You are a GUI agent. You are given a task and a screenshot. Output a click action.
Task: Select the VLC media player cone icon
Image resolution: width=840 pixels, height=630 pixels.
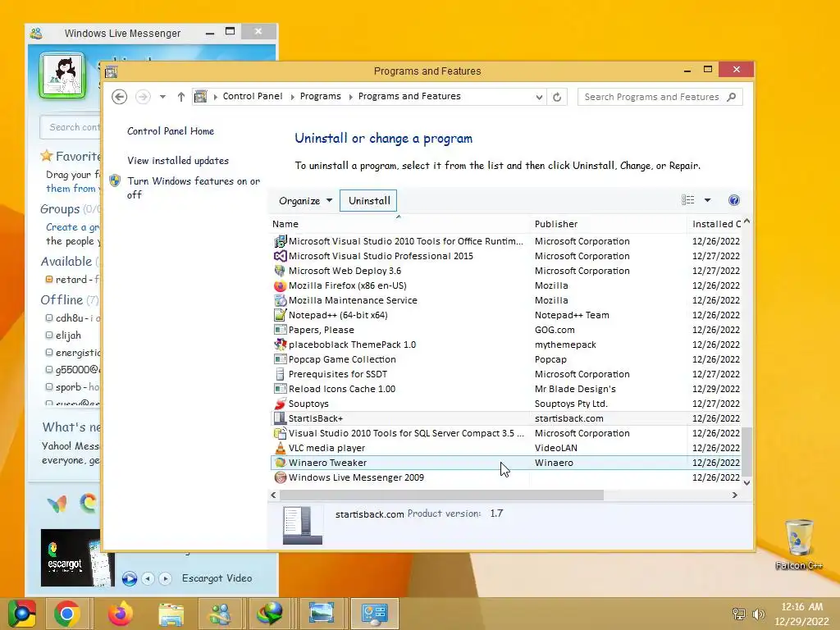(280, 448)
